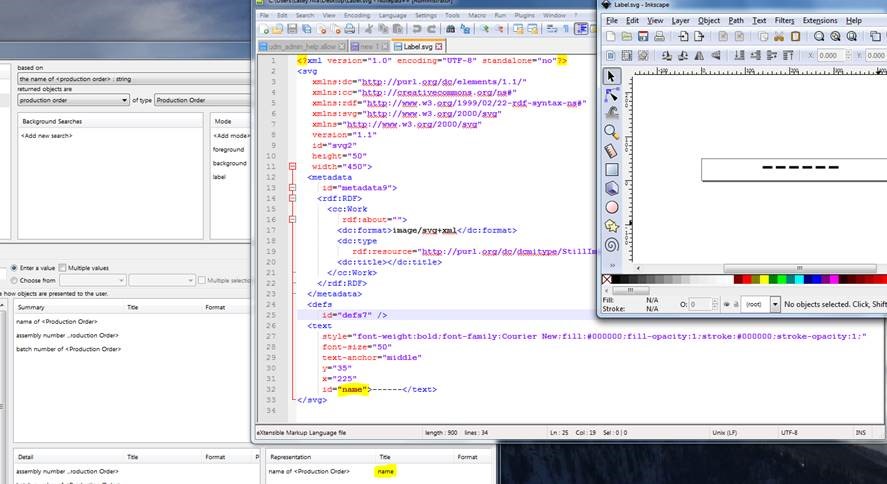Click Inkscape Save document icon
This screenshot has height=484, width=887.
(x=643, y=37)
